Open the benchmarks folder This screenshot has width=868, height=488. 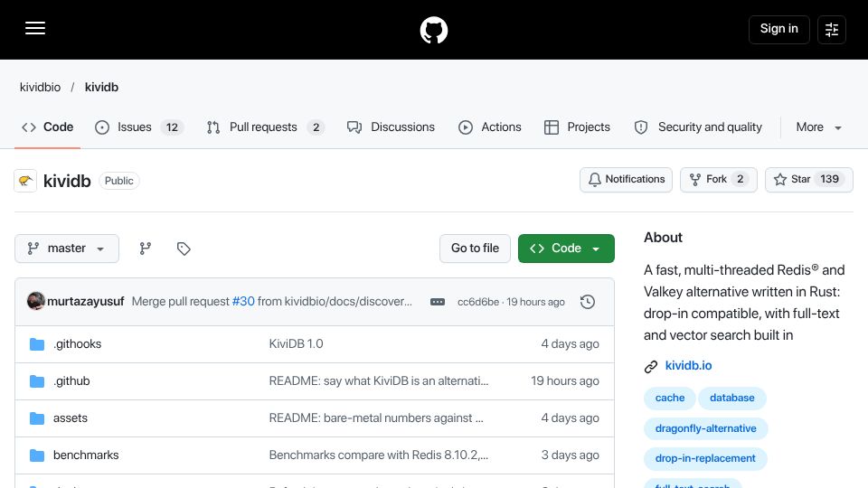[x=86, y=455]
